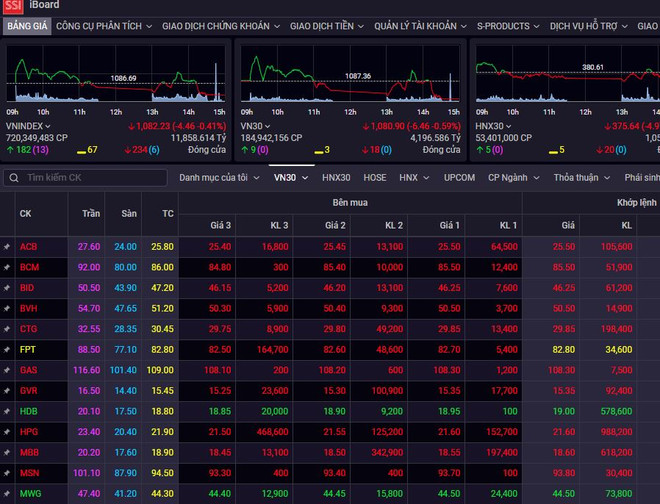Toggle pin for BID row

click(x=6, y=287)
